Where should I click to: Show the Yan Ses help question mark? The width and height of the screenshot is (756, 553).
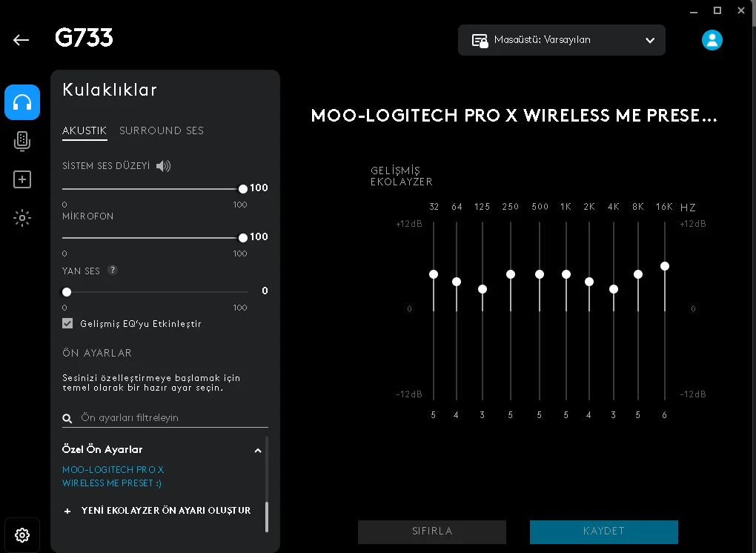[x=113, y=270]
